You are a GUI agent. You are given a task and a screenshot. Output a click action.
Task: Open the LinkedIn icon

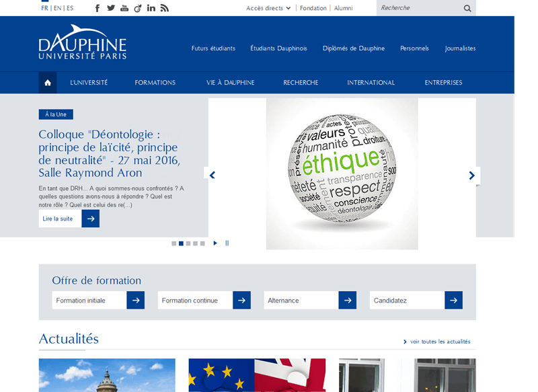(151, 8)
